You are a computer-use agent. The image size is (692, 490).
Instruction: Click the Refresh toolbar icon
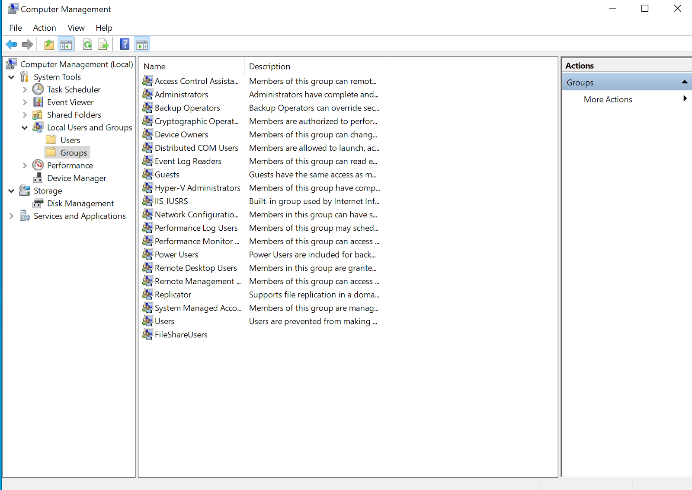(x=88, y=45)
